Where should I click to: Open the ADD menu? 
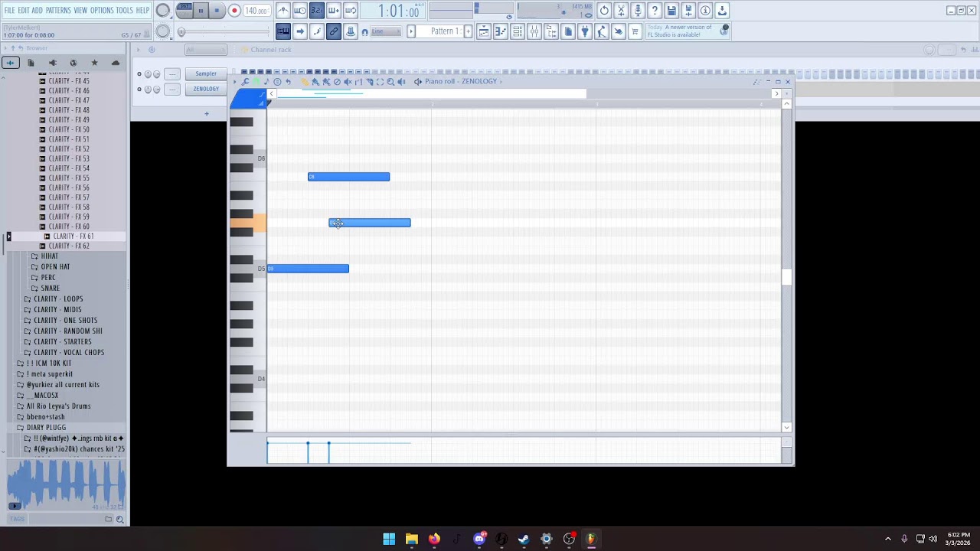37,10
